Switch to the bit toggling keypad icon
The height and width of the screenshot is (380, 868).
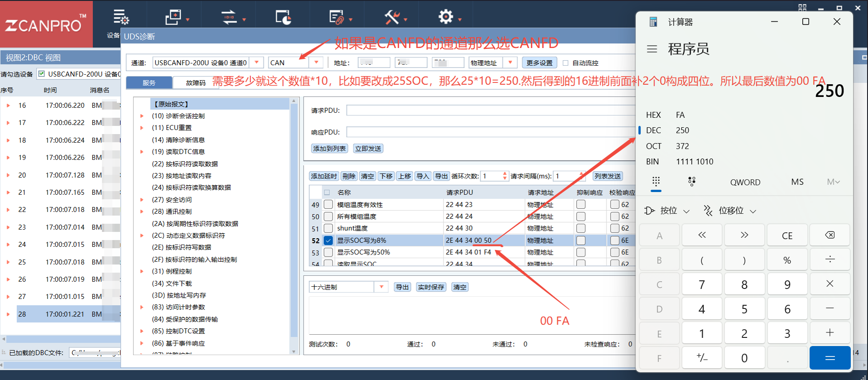tap(692, 182)
